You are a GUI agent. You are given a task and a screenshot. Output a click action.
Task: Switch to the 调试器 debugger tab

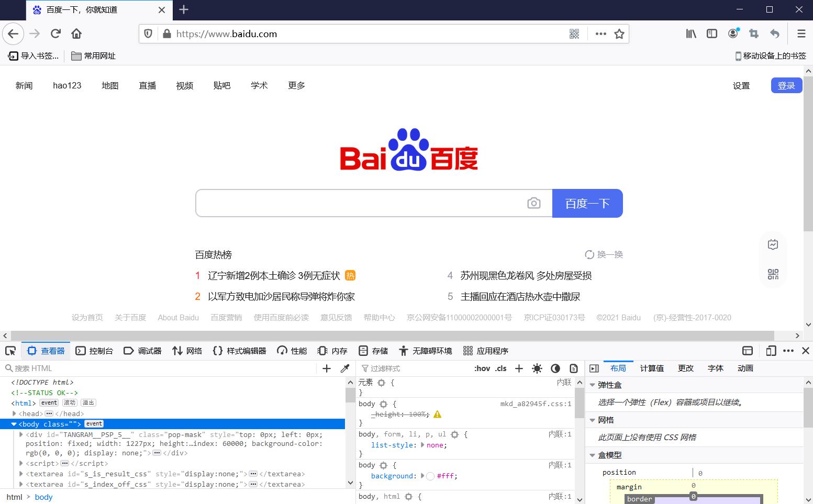point(142,351)
